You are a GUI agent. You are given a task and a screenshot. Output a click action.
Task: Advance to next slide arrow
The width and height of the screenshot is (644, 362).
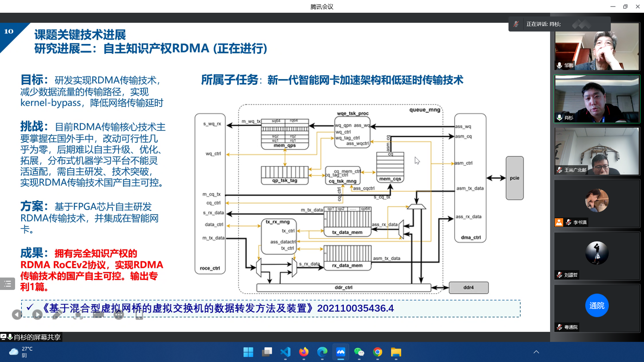coord(37,314)
